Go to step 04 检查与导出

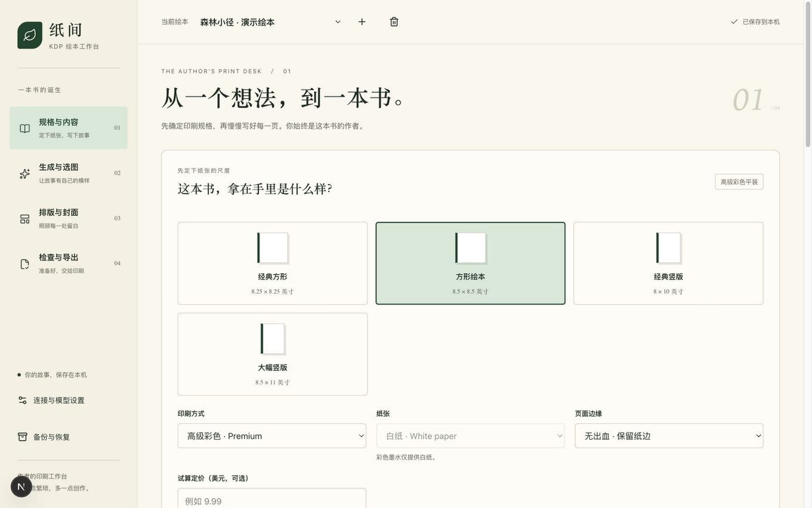[x=69, y=264]
